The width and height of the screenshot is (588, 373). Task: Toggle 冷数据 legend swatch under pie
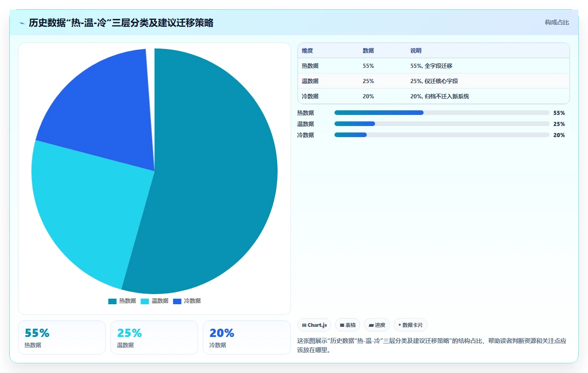coord(177,301)
